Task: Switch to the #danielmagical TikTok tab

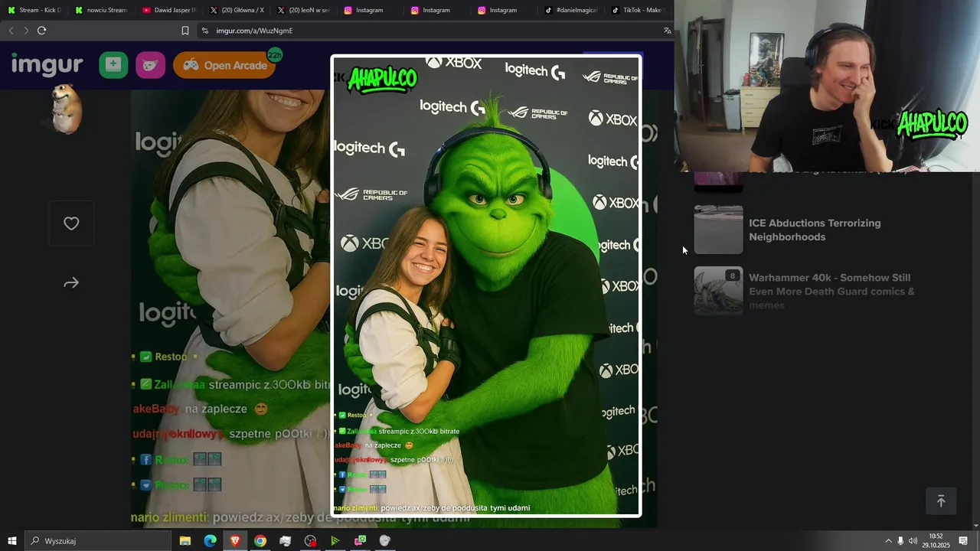Action: 570,10
